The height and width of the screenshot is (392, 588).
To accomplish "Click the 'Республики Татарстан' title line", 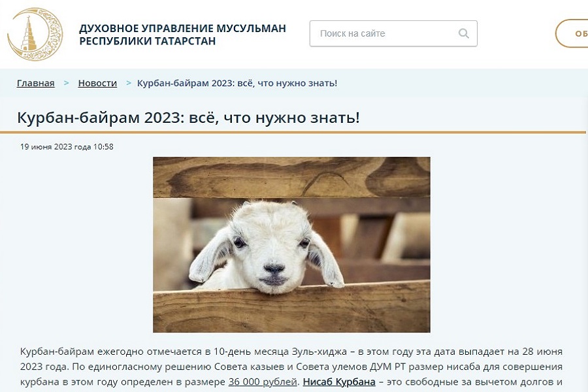I will pyautogui.click(x=148, y=41).
